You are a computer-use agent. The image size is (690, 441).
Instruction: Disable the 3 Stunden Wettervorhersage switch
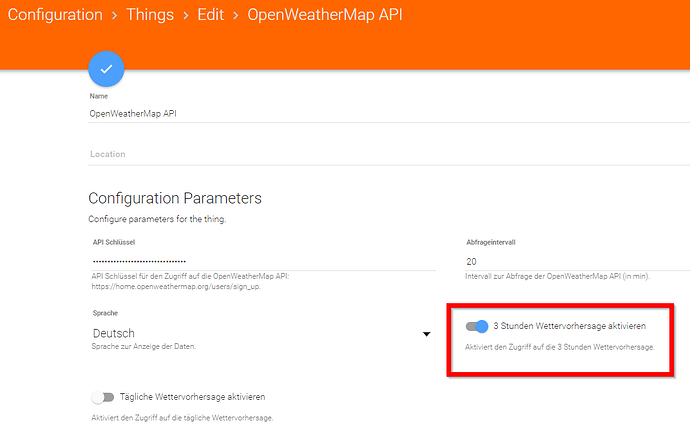(x=477, y=326)
